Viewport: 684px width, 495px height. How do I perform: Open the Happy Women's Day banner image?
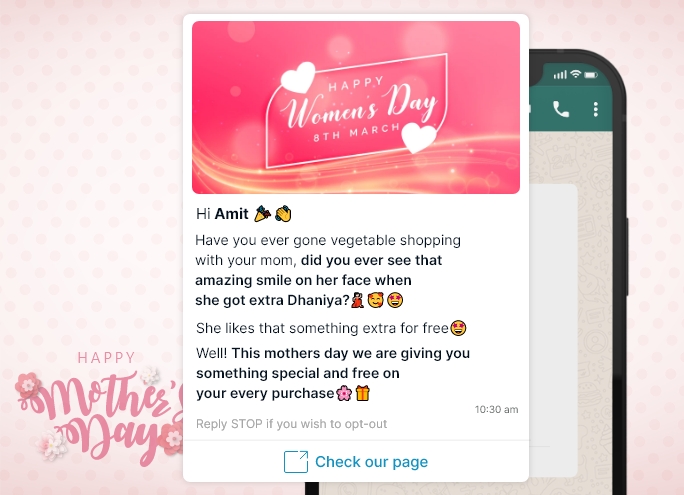[x=356, y=107]
